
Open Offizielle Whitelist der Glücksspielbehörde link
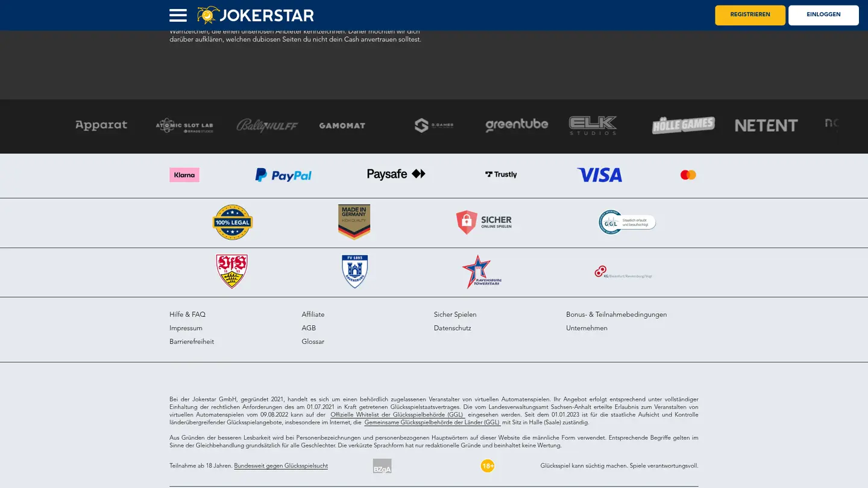tap(397, 414)
